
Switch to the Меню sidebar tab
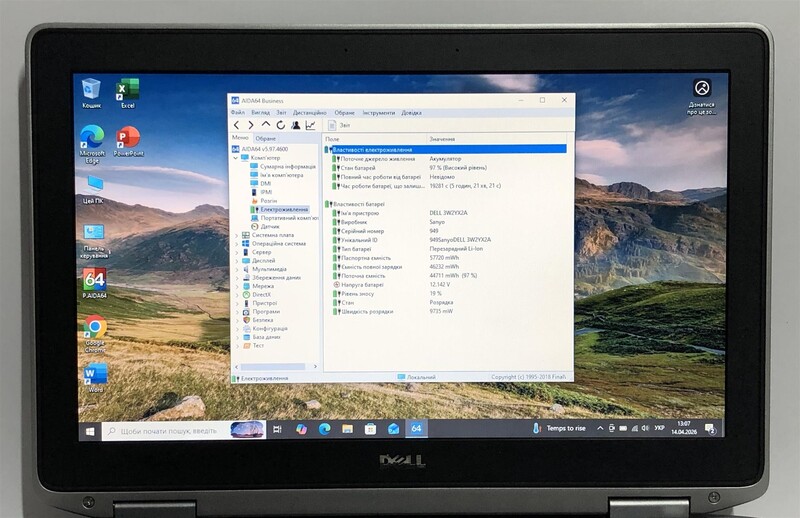pos(240,138)
